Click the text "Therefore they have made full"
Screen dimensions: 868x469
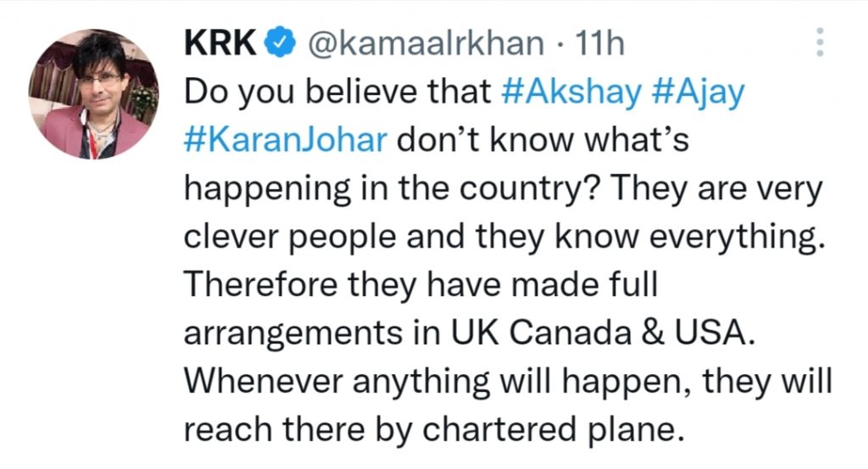point(421,285)
